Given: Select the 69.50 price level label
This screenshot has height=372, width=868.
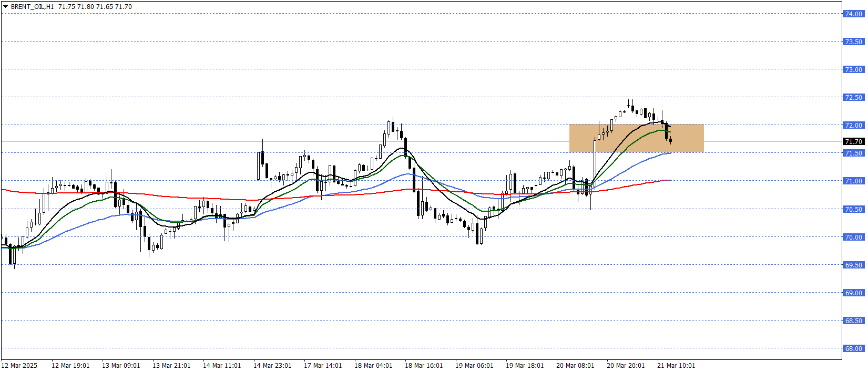Looking at the screenshot, I should tap(853, 265).
